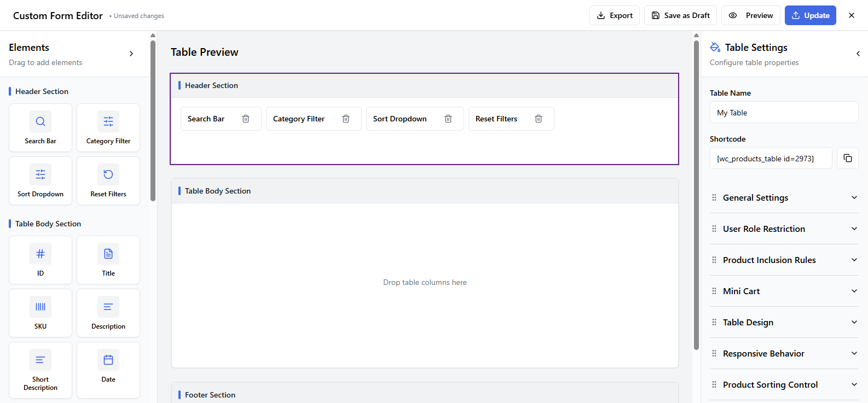Remove Category Filter using its trash icon
This screenshot has height=403, width=868.
click(346, 119)
